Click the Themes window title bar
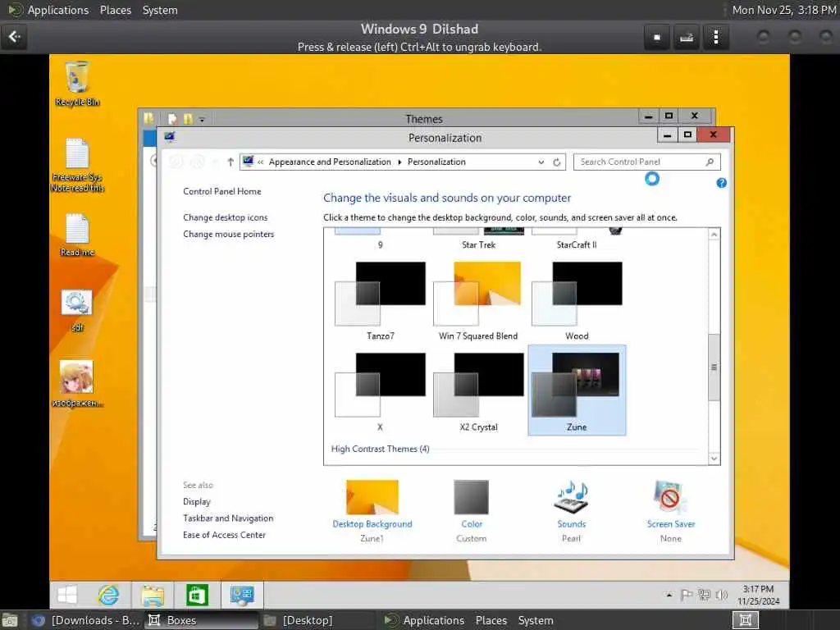This screenshot has width=840, height=630. (x=423, y=118)
